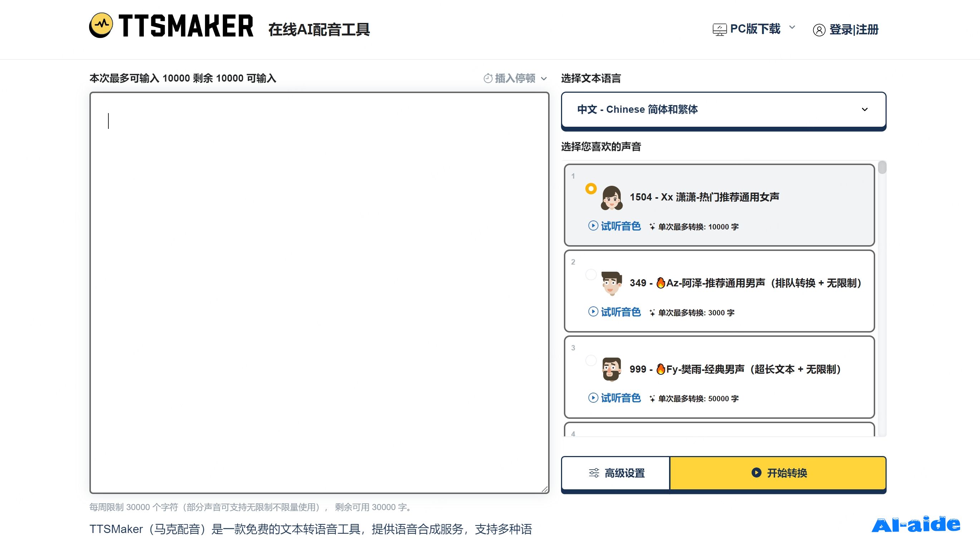The height and width of the screenshot is (538, 980).
Task: Play the preview icon for voice 349
Action: pyautogui.click(x=593, y=312)
